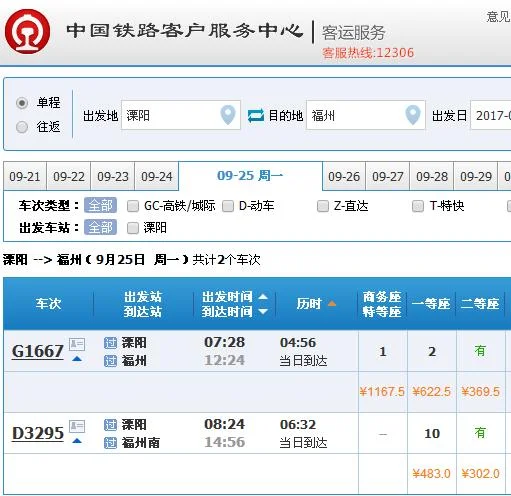
Task: Click the 出发日 date field
Action: 491,115
